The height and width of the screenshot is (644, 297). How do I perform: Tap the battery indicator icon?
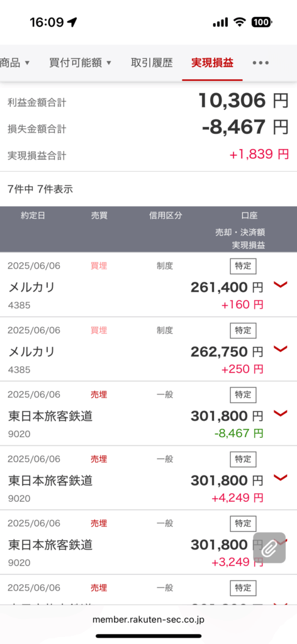click(x=262, y=22)
